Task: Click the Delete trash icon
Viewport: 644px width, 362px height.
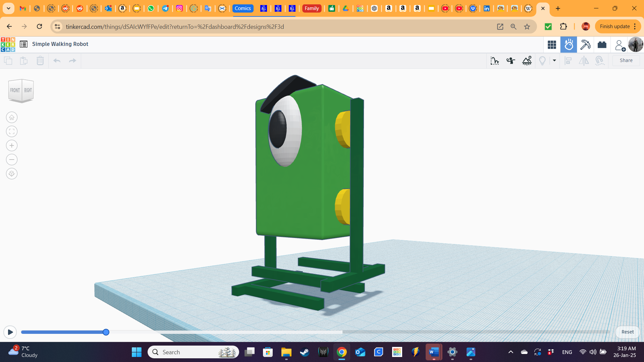Action: point(40,61)
